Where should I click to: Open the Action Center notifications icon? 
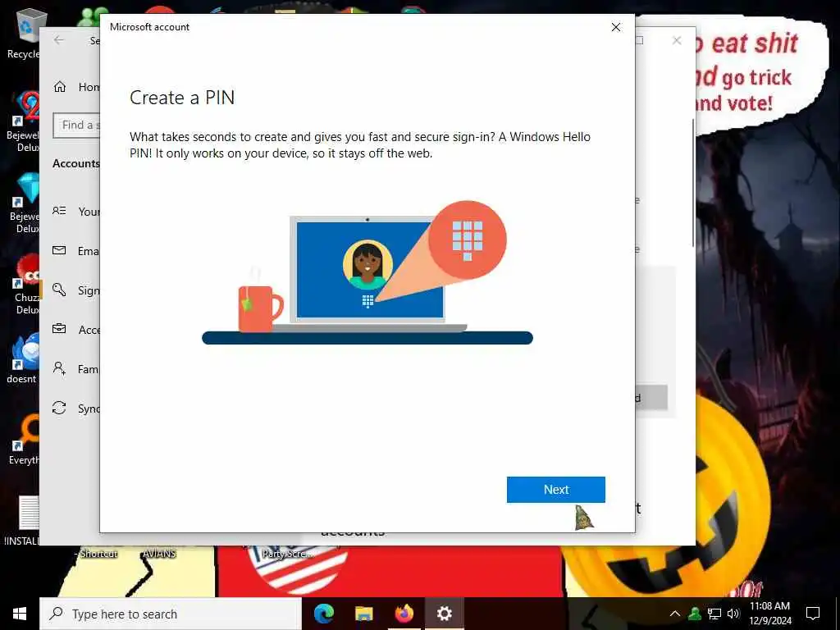click(x=813, y=614)
